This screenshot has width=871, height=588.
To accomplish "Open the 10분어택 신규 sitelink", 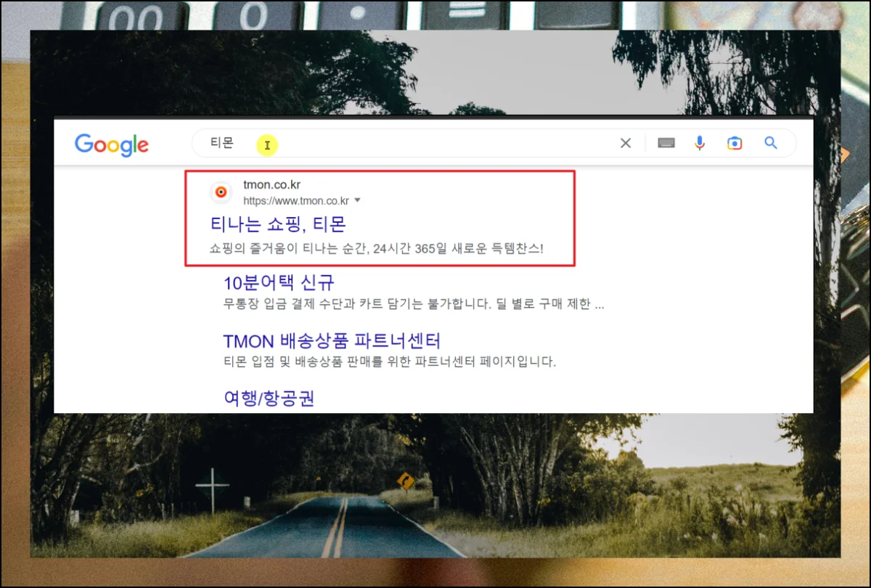I will coord(279,282).
